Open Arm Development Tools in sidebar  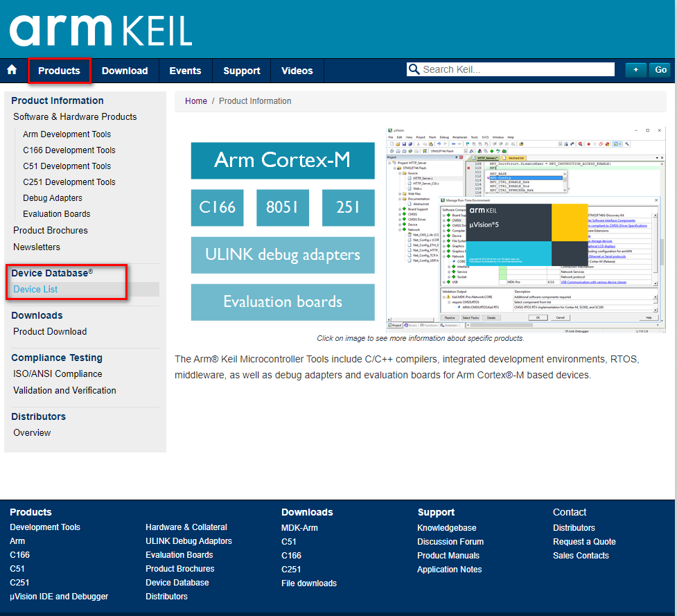(67, 134)
